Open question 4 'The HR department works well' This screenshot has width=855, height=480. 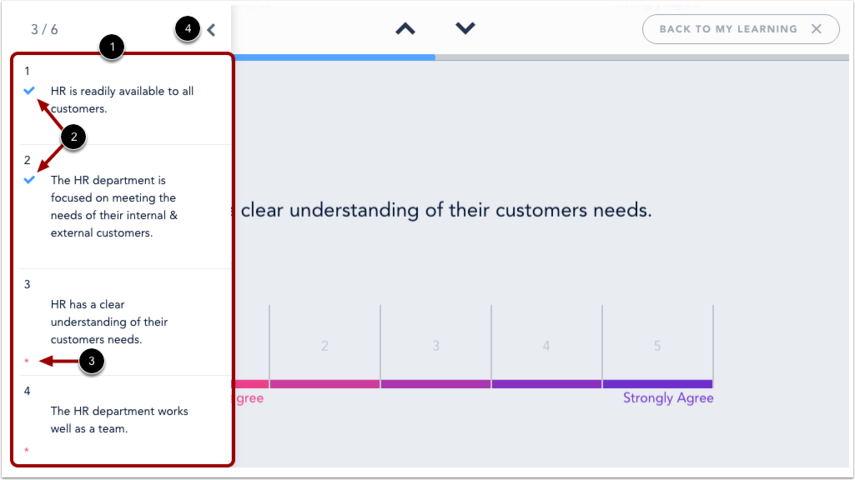[119, 420]
